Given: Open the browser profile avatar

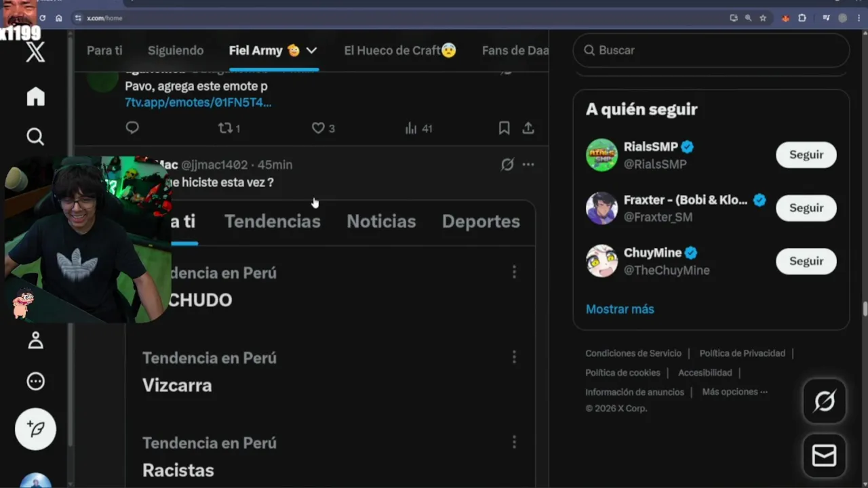Looking at the screenshot, I should coord(843,18).
